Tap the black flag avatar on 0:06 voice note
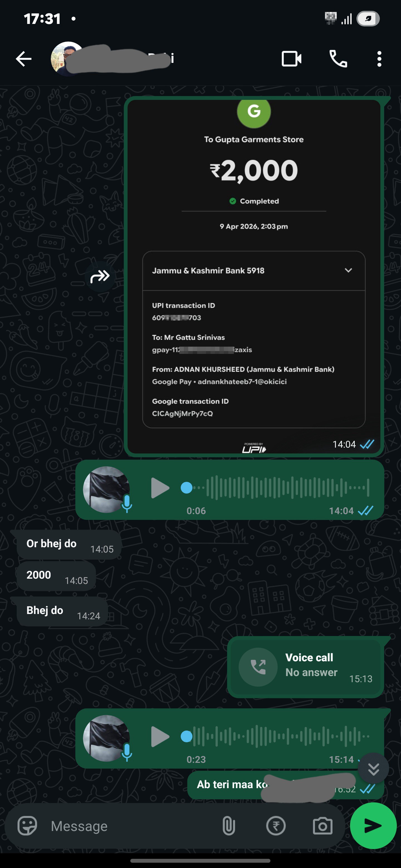401x868 pixels. point(106,489)
